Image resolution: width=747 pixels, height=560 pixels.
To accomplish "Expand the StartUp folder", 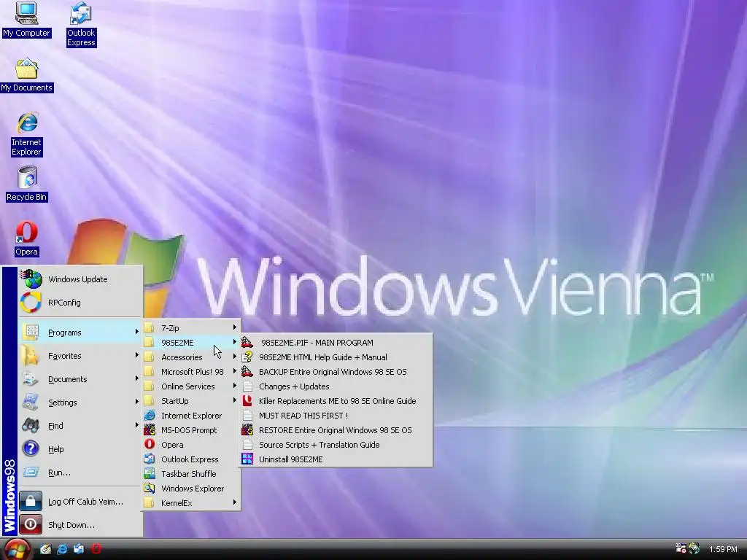I will pos(190,401).
